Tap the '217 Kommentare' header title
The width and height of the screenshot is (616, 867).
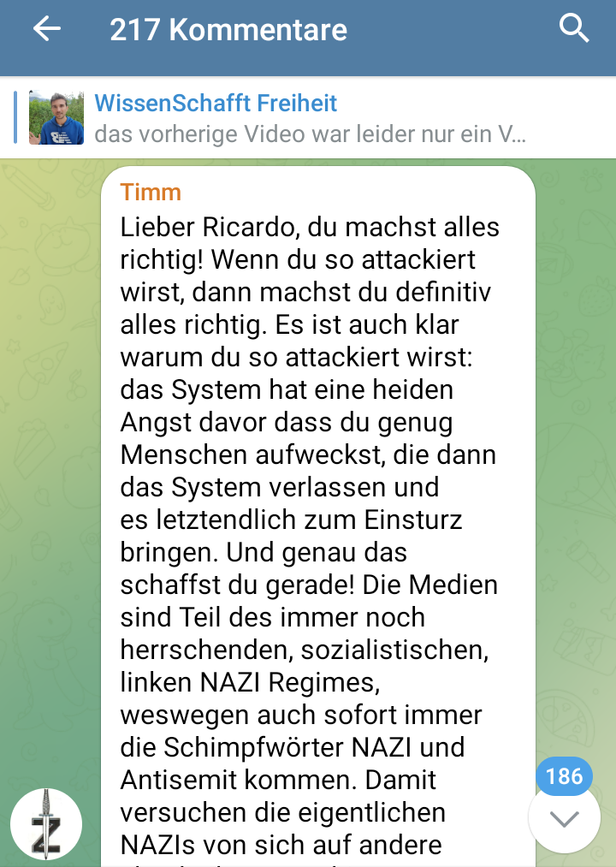click(x=228, y=29)
